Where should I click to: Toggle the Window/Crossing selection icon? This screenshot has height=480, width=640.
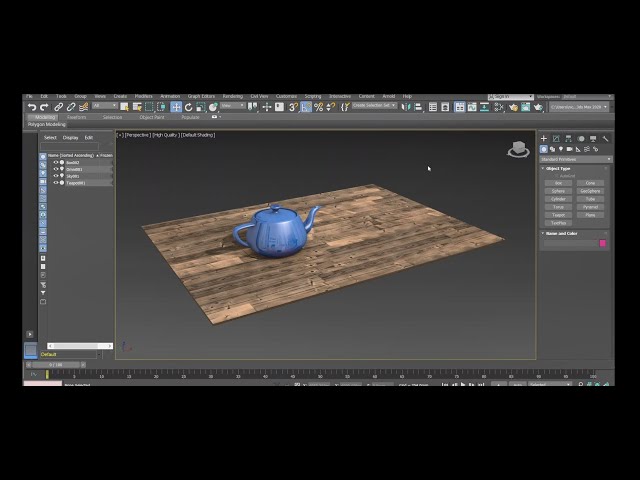tap(161, 107)
